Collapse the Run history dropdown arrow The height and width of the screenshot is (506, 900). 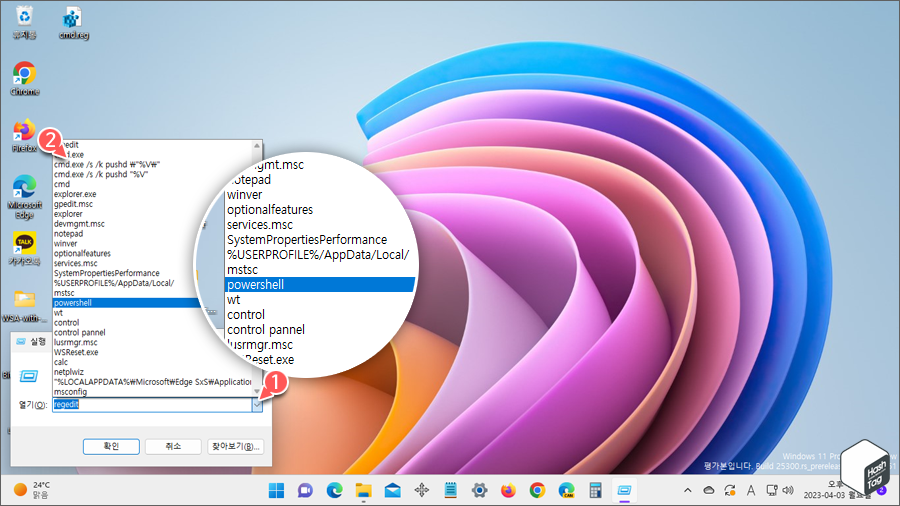(257, 405)
